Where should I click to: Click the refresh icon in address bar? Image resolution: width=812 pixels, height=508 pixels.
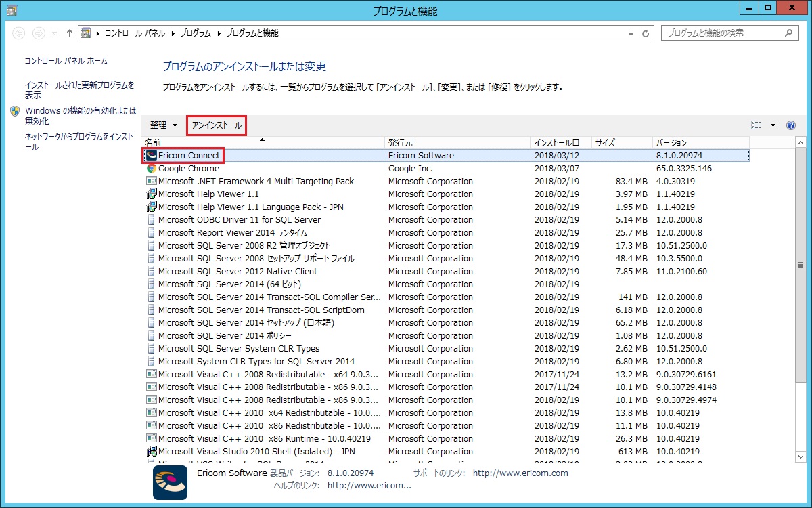pos(648,33)
